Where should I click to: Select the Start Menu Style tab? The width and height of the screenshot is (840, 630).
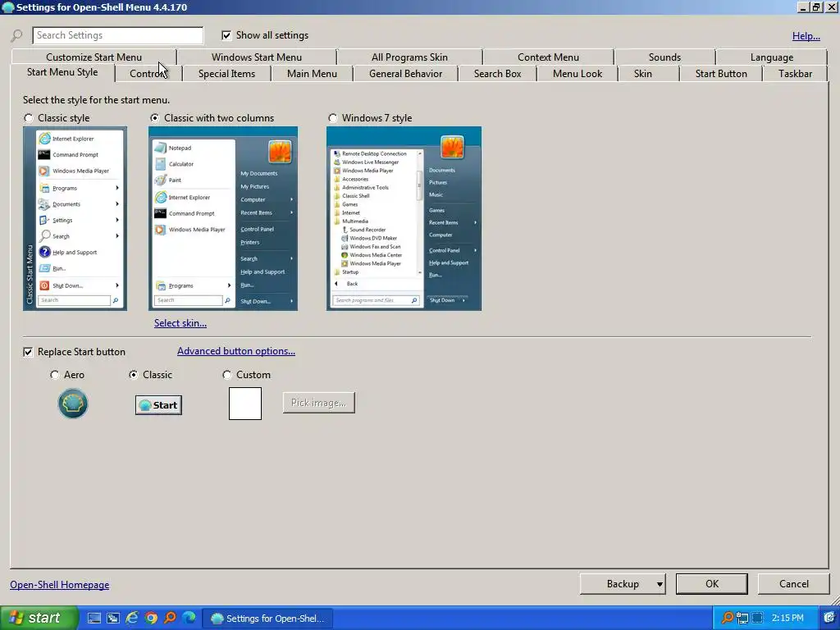coord(62,72)
